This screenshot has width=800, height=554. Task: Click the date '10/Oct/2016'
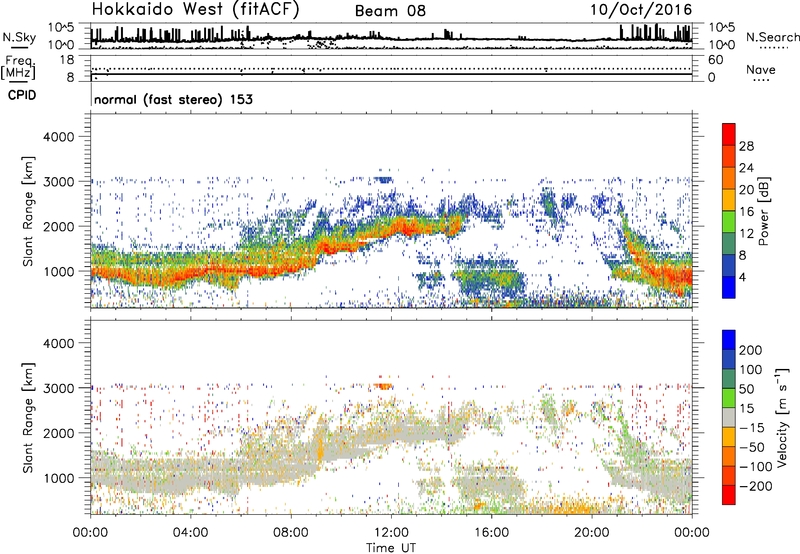pyautogui.click(x=641, y=10)
